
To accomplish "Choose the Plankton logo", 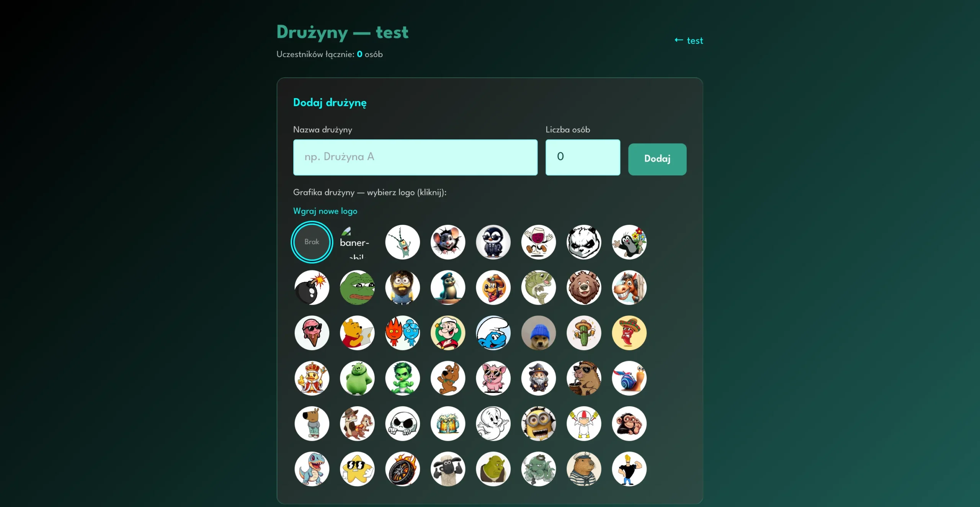I will tap(402, 242).
